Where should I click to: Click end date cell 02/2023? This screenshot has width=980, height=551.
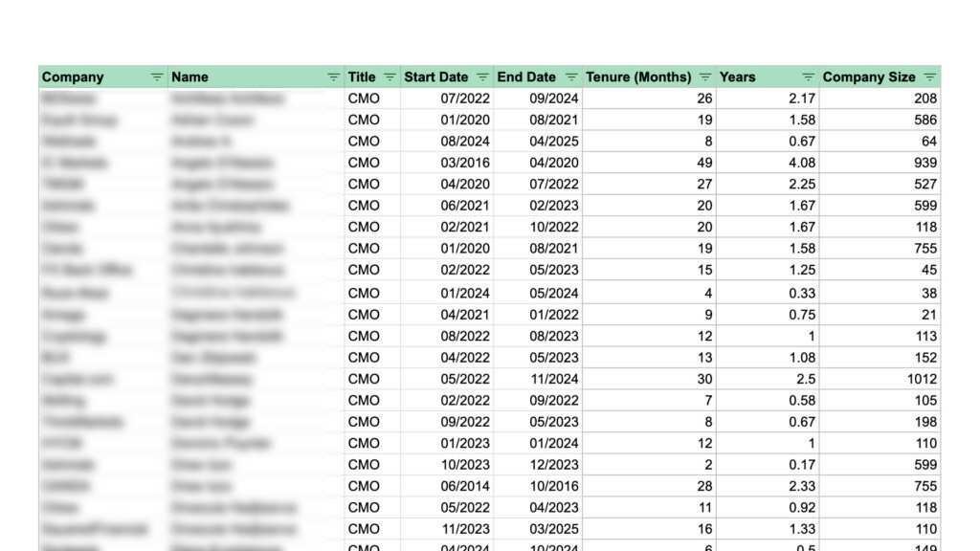(538, 206)
